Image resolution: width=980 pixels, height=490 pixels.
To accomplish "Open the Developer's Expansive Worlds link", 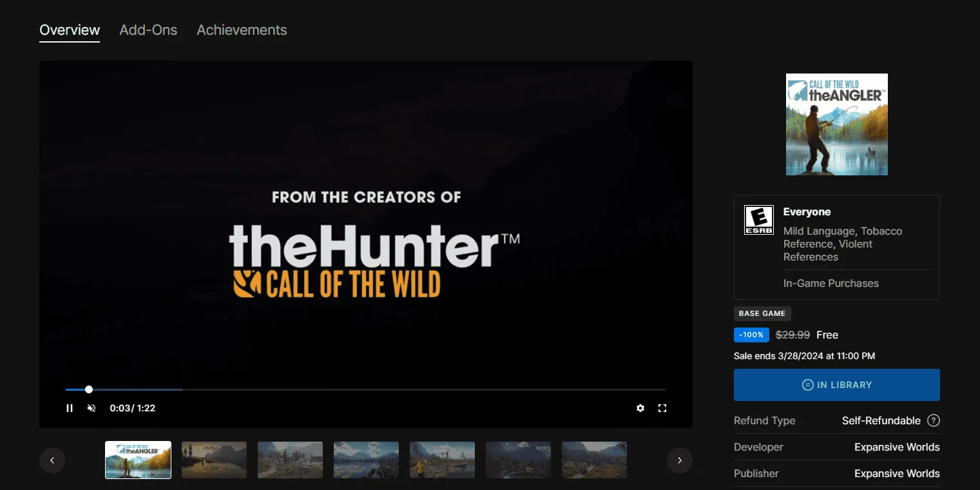I will pyautogui.click(x=897, y=447).
